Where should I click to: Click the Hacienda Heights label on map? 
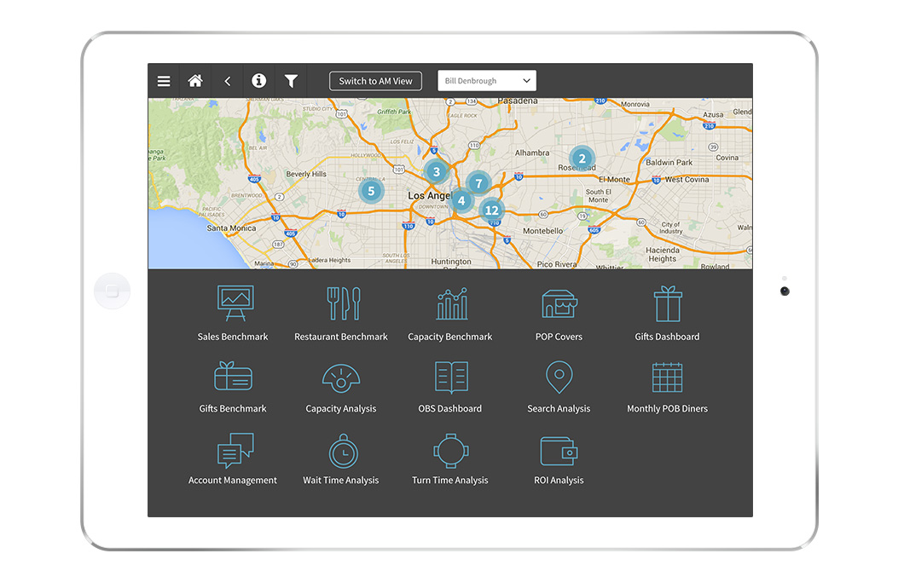click(663, 255)
